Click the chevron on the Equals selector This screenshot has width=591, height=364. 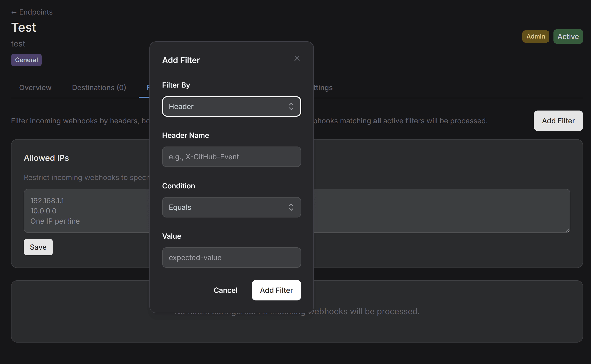[291, 207]
